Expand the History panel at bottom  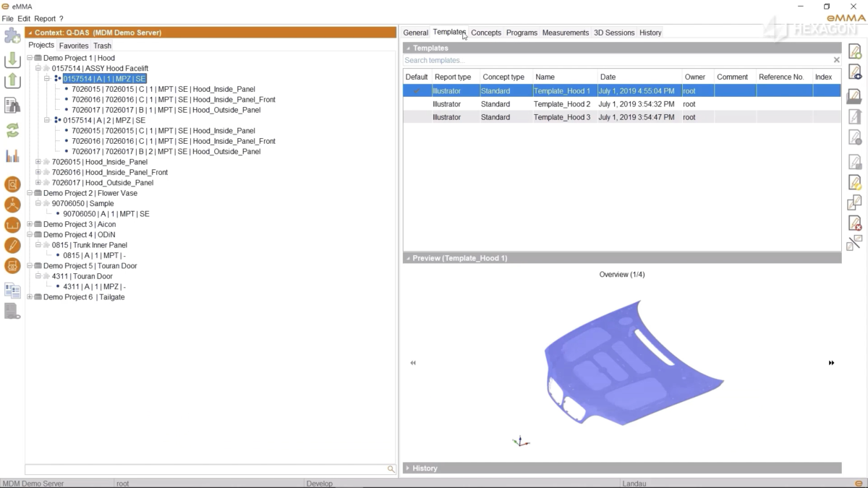408,468
